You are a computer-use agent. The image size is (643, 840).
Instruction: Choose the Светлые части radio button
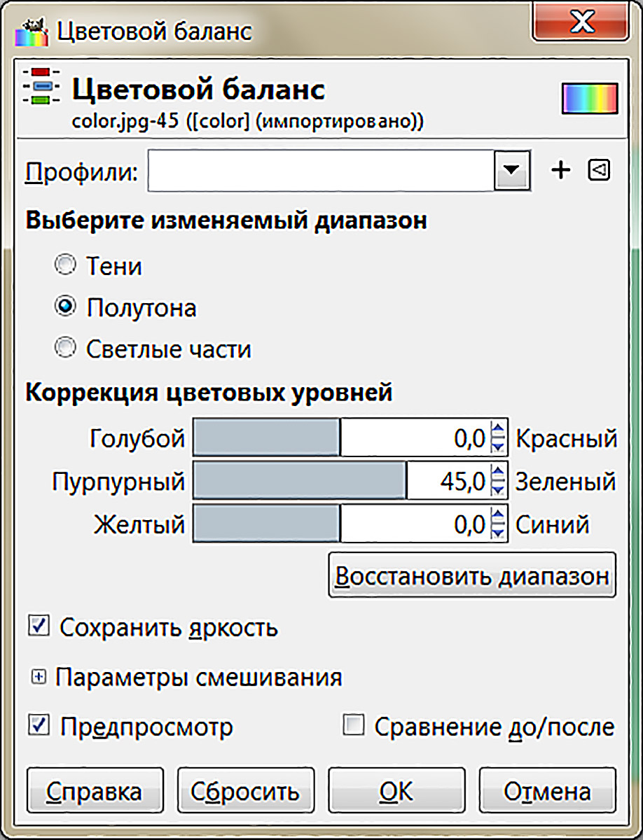click(66, 348)
